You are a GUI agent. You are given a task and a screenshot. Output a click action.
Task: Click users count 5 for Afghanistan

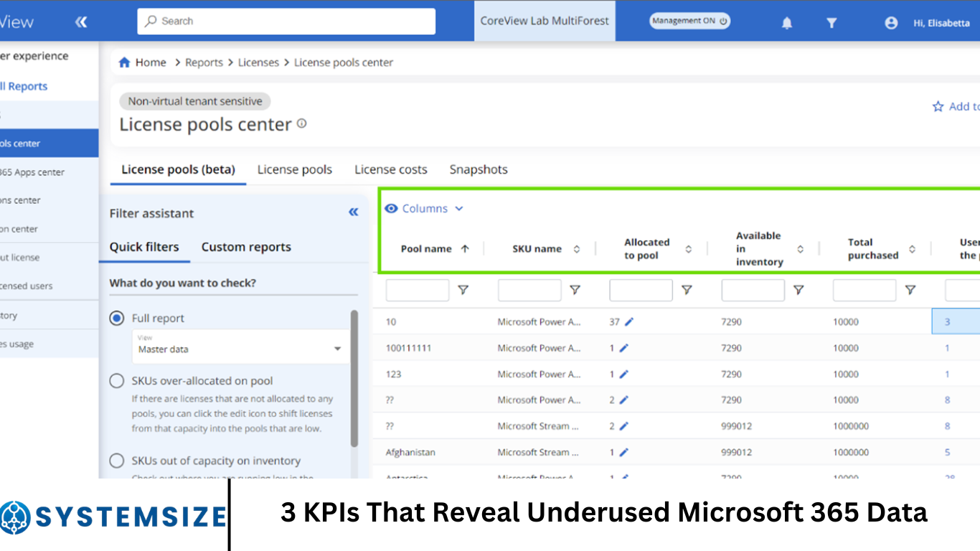coord(947,452)
